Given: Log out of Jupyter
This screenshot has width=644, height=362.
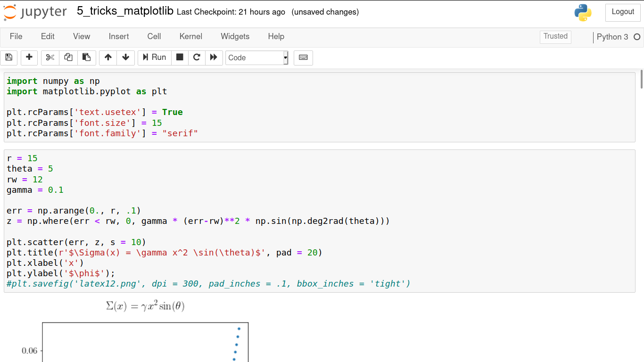Looking at the screenshot, I should 622,12.
